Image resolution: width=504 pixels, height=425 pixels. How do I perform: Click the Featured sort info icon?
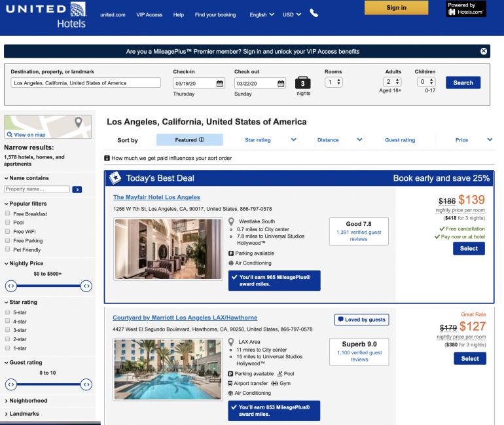(202, 139)
